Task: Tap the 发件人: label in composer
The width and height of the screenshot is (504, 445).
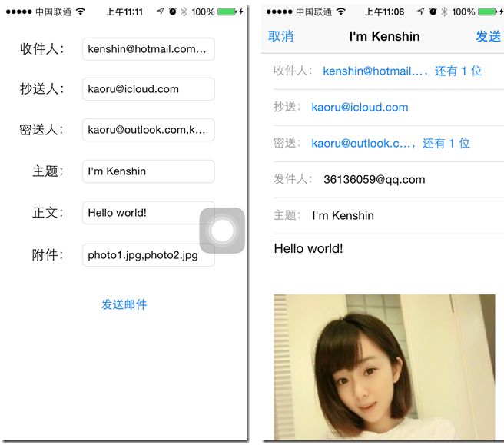Action: (293, 179)
